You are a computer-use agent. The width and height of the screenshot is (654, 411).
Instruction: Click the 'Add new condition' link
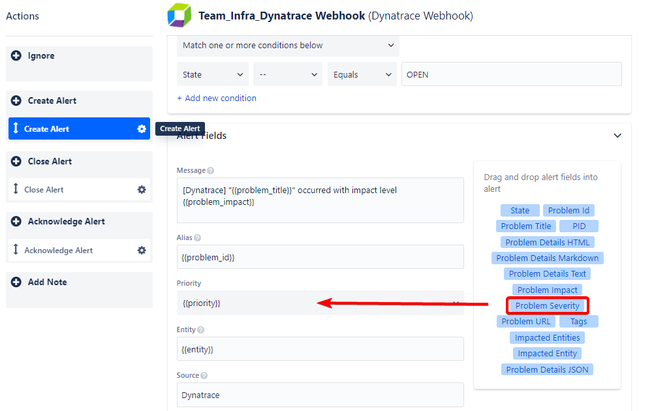(217, 98)
